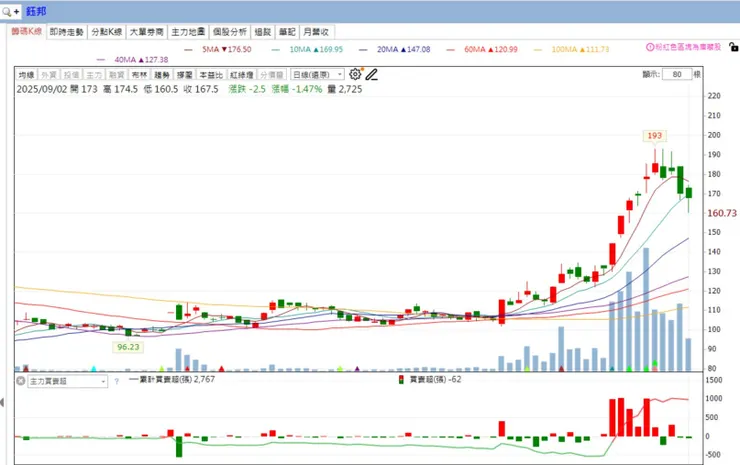This screenshot has width=740, height=465.
Task: Click the 96.23 low price label
Action: point(128,347)
